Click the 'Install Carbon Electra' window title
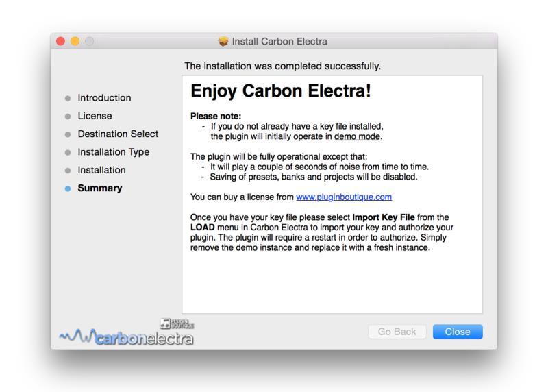 [279, 41]
